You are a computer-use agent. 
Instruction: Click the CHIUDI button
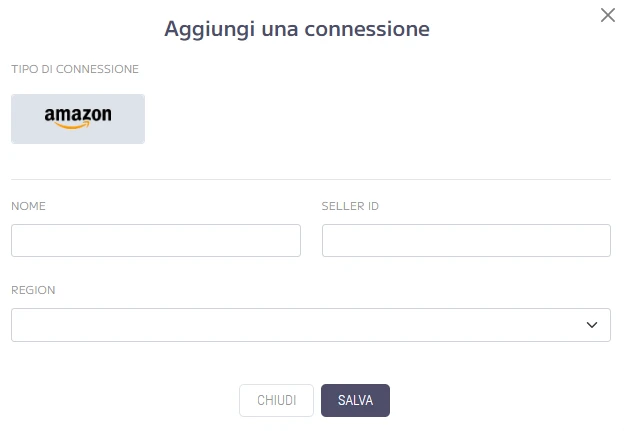[277, 400]
